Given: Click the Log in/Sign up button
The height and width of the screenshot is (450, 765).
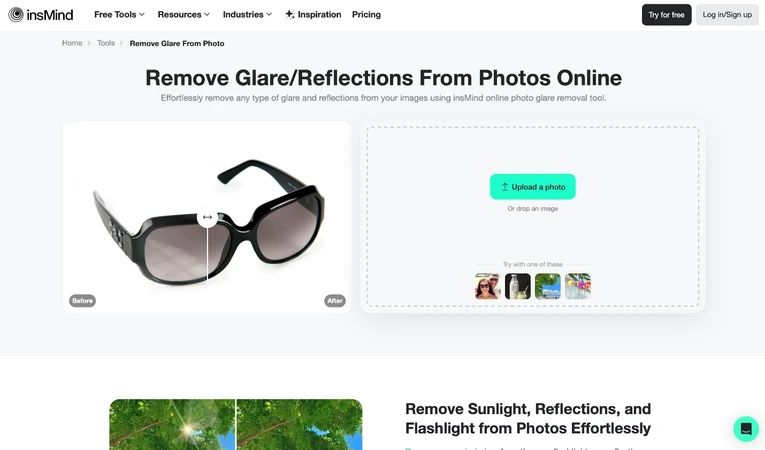Looking at the screenshot, I should pos(727,15).
